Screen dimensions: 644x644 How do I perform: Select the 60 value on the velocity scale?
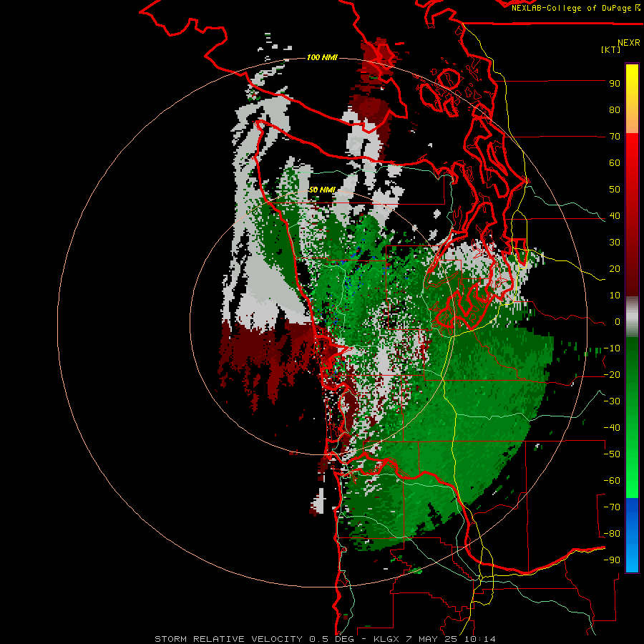(x=615, y=163)
